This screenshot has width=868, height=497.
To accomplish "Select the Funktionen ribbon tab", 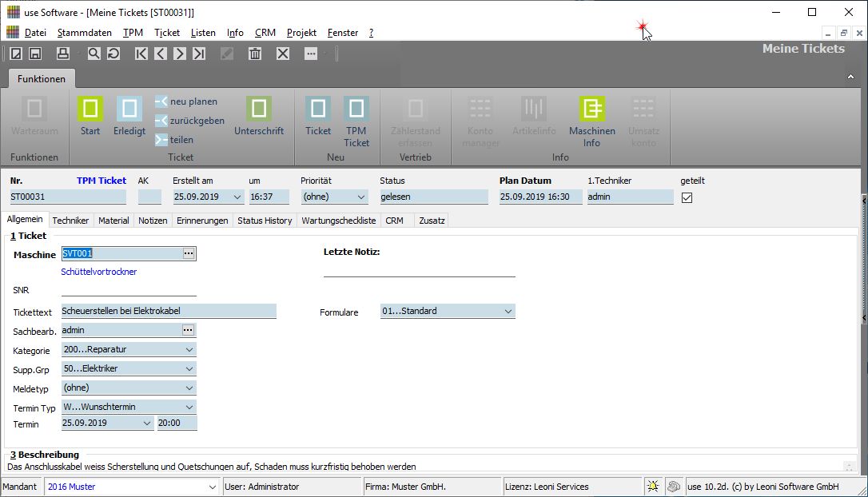I will tap(42, 78).
